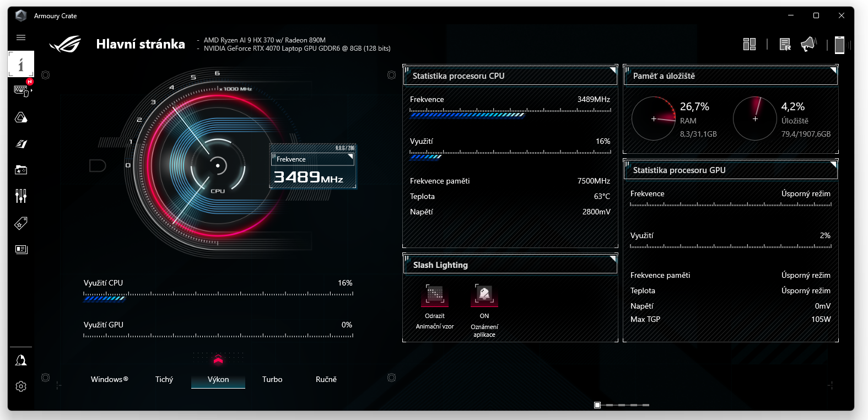
Task: Open Aura Sync triangle icon in sidebar
Action: coord(21,117)
